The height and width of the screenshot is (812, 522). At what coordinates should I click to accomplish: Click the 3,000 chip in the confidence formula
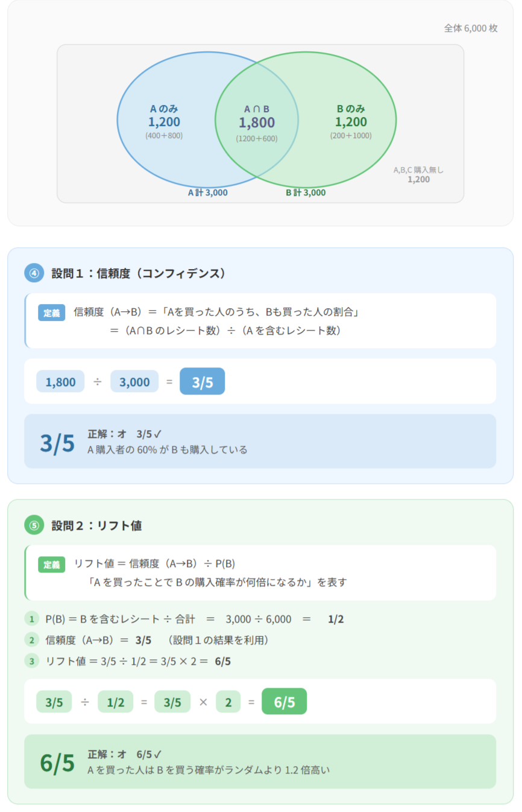pos(134,382)
